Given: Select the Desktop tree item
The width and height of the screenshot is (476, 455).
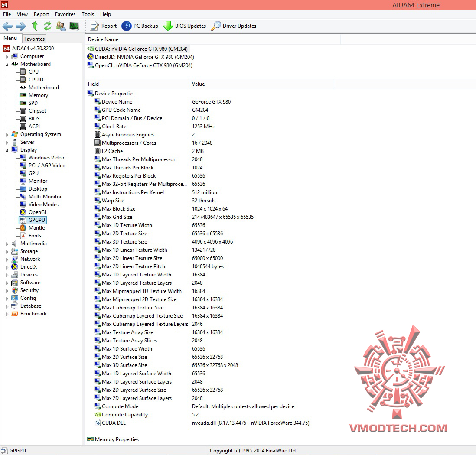Looking at the screenshot, I should tap(38, 189).
